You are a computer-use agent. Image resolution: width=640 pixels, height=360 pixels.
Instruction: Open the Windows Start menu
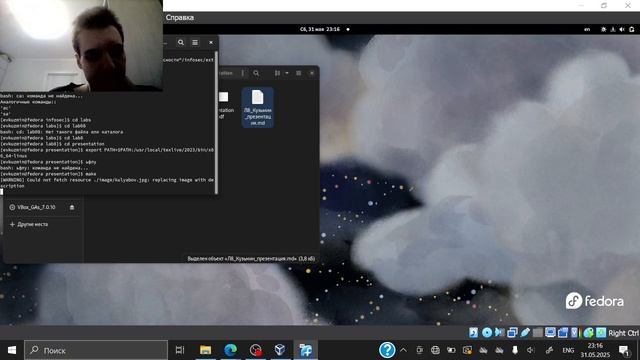tap(12, 350)
